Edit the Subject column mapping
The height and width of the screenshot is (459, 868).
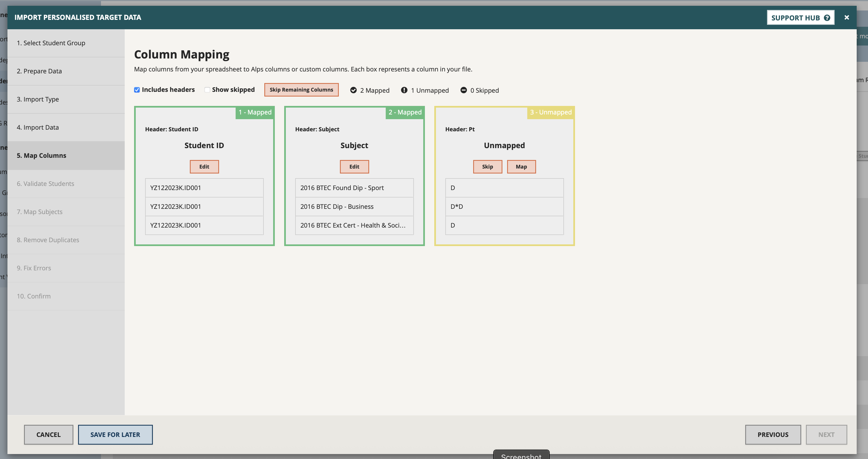coord(354,167)
